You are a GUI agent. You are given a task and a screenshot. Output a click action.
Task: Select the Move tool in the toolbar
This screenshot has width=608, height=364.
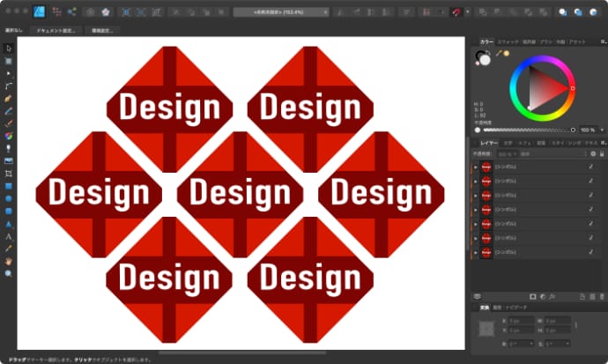(9, 48)
